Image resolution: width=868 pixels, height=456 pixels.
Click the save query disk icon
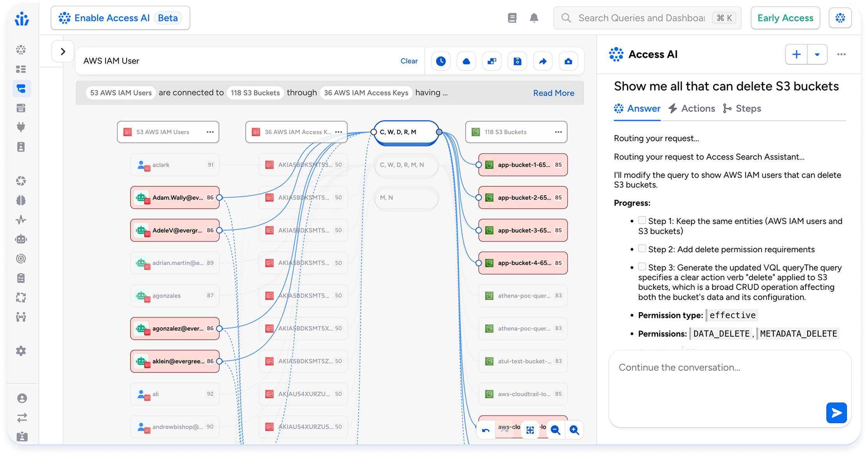517,61
